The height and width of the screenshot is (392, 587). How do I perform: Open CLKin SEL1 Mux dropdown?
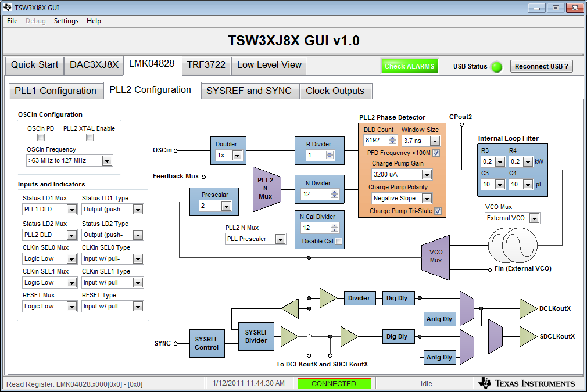[x=72, y=283]
